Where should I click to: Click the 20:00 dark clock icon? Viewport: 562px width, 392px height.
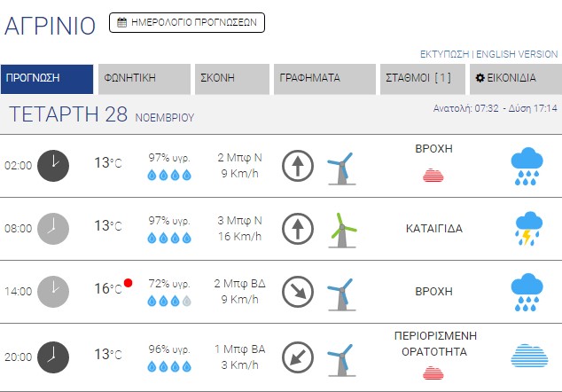coord(53,355)
